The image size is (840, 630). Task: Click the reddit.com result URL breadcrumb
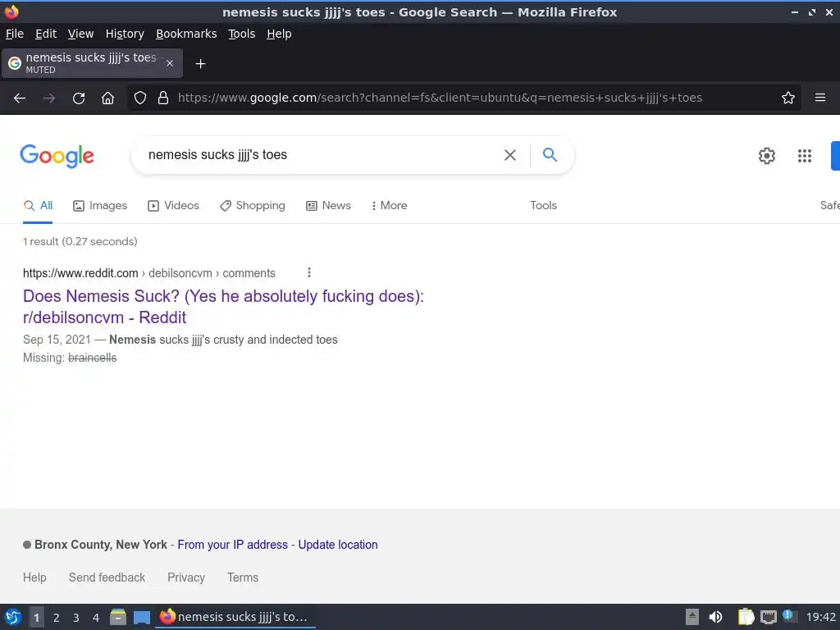tap(149, 273)
